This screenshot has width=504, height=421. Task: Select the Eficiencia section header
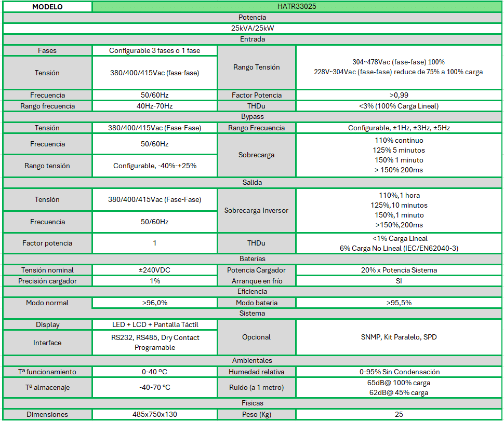[x=253, y=291]
